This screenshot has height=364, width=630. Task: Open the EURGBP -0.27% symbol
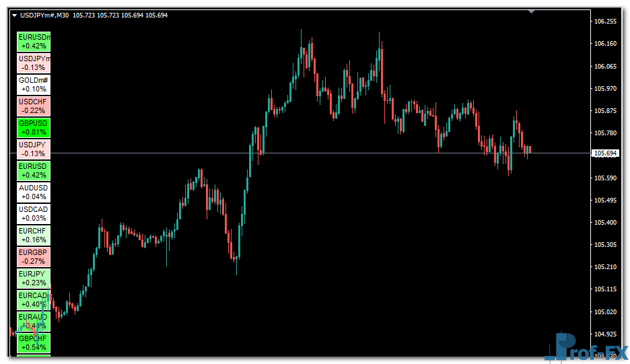(34, 257)
